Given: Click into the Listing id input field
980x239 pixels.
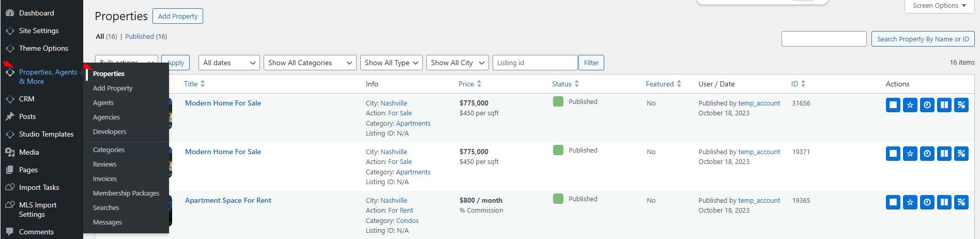Looking at the screenshot, I should click(534, 63).
